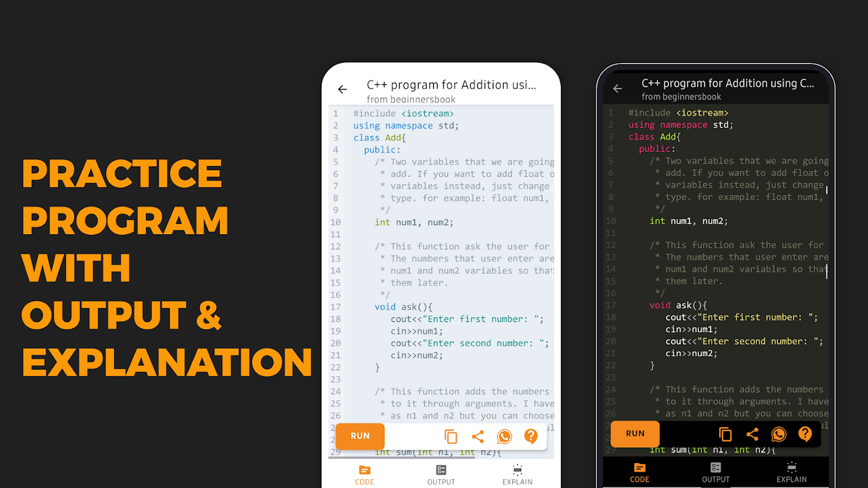This screenshot has width=868, height=488.
Task: Open help question icon on light phone
Action: coord(531,436)
